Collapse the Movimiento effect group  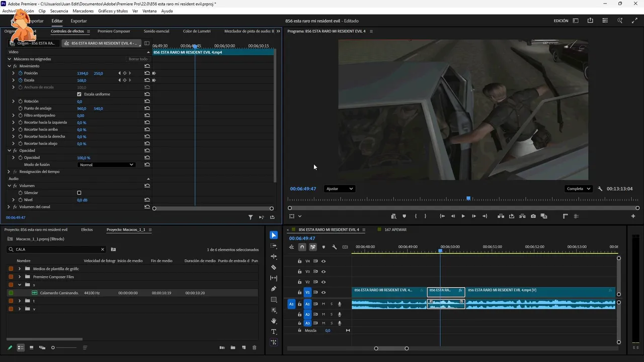(x=9, y=66)
